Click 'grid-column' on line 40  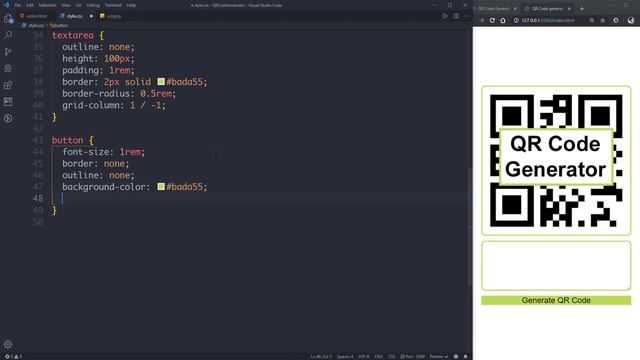pos(91,105)
